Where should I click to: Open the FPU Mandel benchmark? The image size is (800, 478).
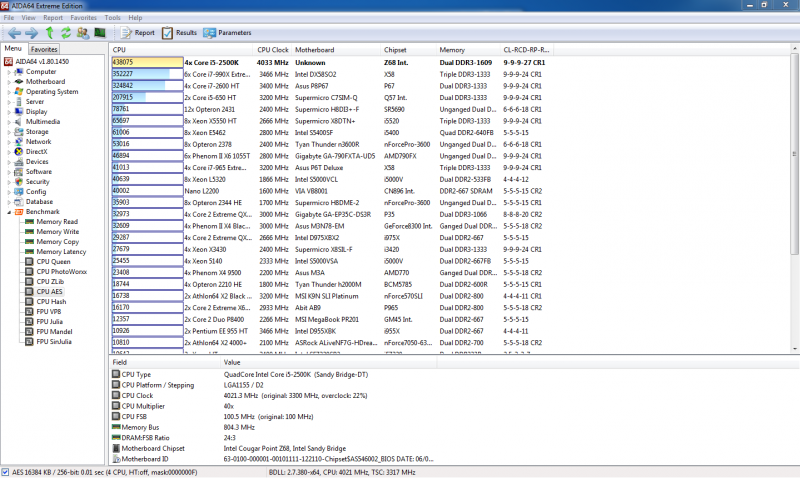pyautogui.click(x=54, y=332)
